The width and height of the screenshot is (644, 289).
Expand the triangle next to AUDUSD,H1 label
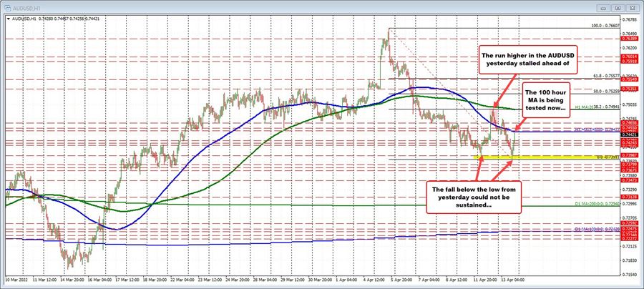[x=8, y=19]
